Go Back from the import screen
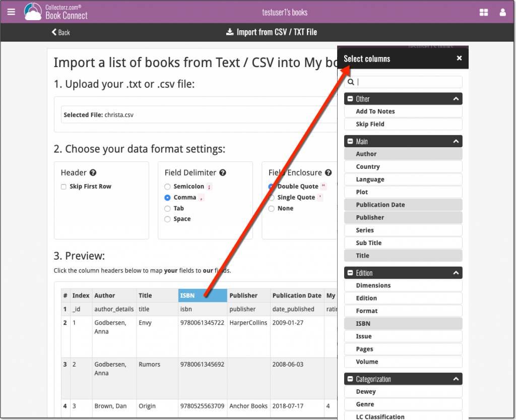The image size is (516, 420). click(60, 32)
